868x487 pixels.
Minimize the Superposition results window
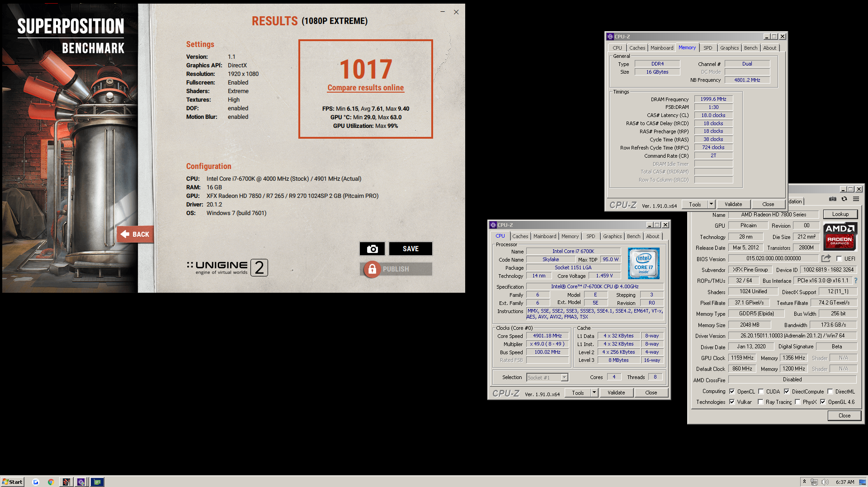click(x=443, y=12)
